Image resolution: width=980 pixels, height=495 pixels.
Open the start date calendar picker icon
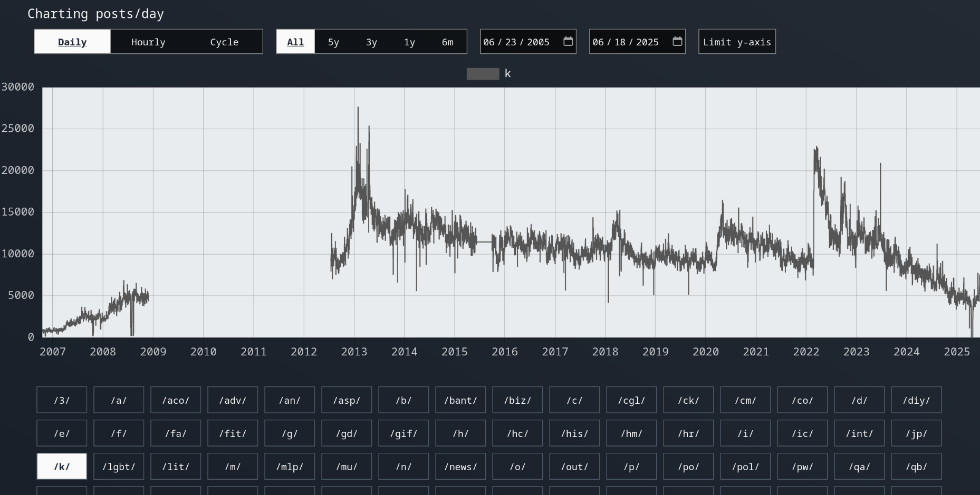[568, 41]
